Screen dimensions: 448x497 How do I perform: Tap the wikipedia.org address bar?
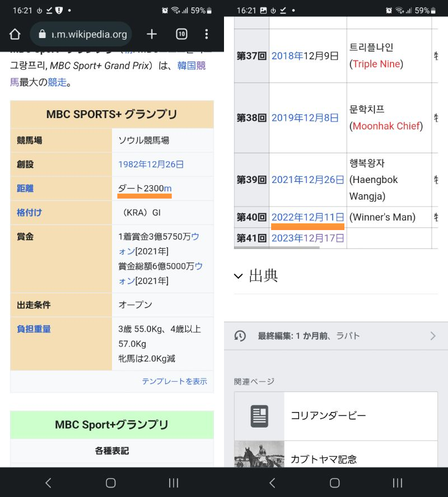point(81,34)
